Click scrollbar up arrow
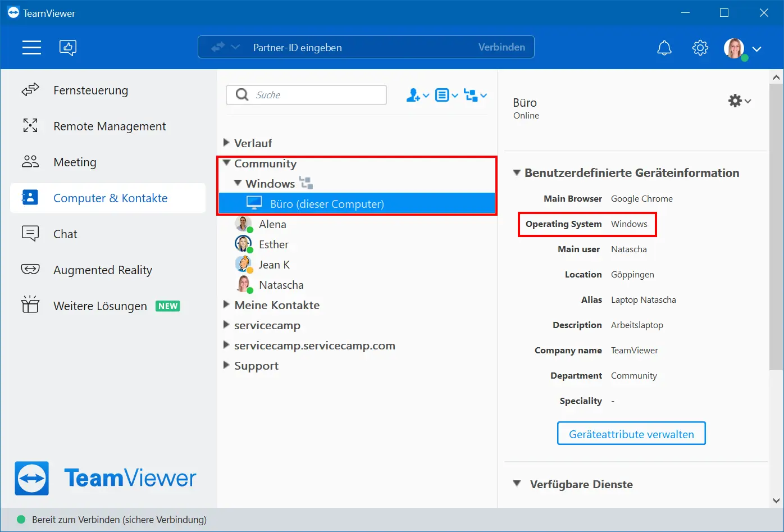 (x=776, y=77)
